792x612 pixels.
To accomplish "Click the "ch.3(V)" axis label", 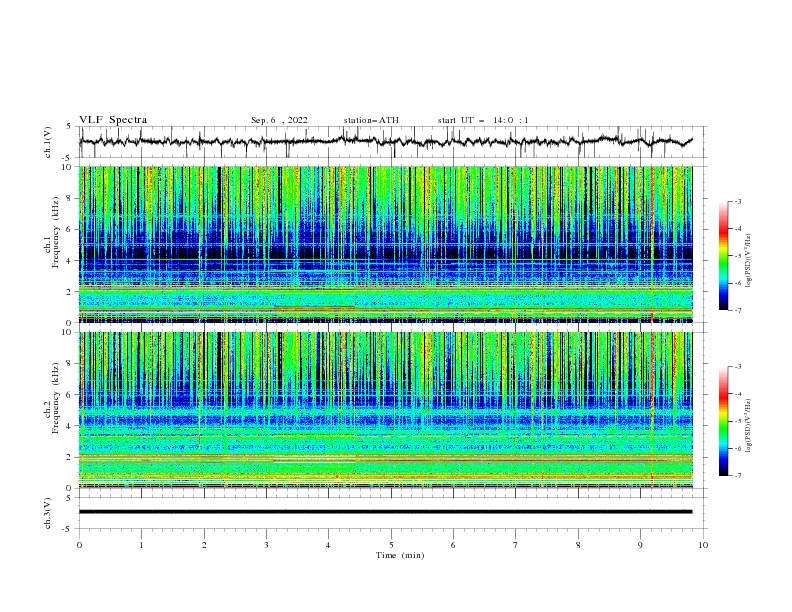I will [x=48, y=513].
